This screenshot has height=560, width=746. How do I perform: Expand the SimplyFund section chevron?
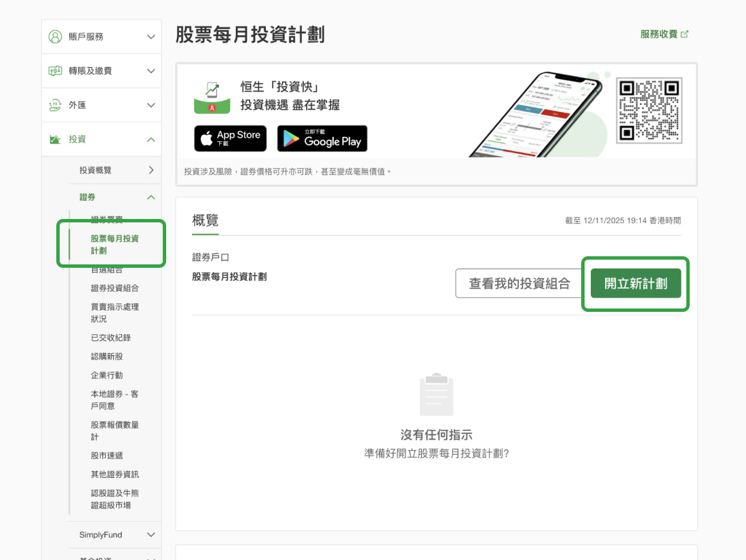click(x=151, y=535)
